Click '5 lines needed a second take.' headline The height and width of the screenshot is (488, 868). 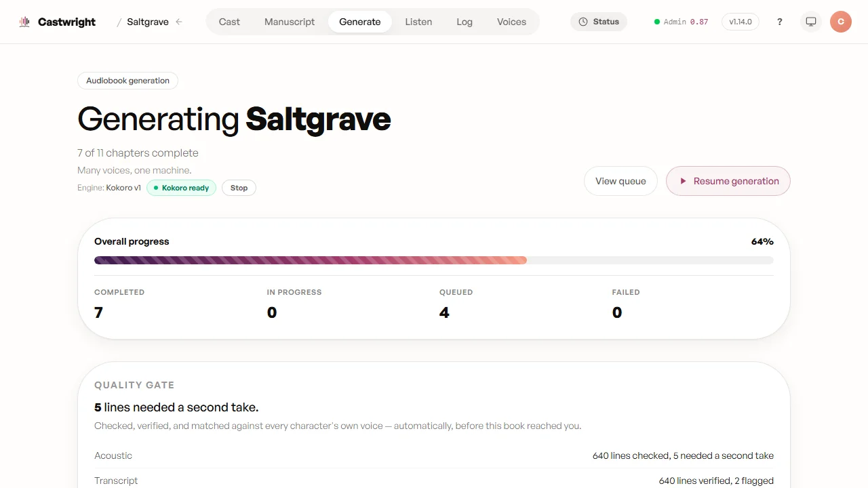[x=176, y=407]
